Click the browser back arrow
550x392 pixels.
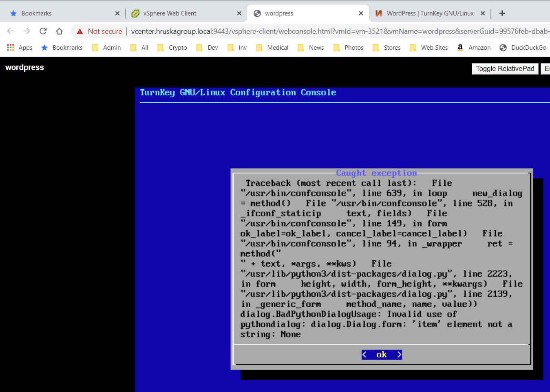point(11,31)
